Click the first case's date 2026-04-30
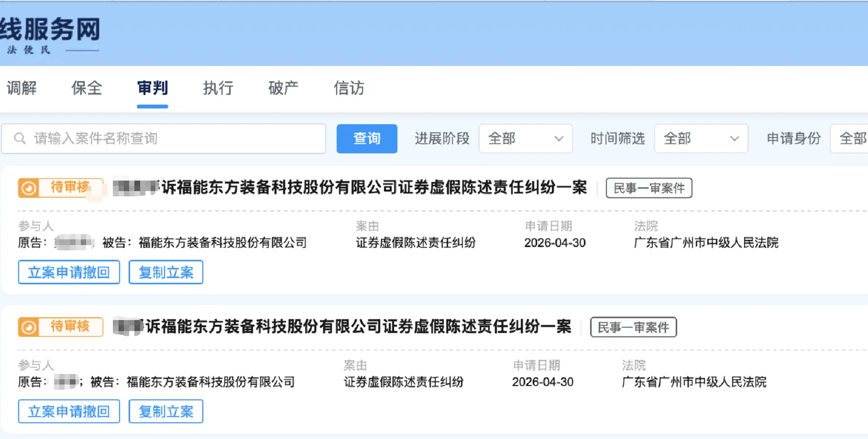 (555, 243)
